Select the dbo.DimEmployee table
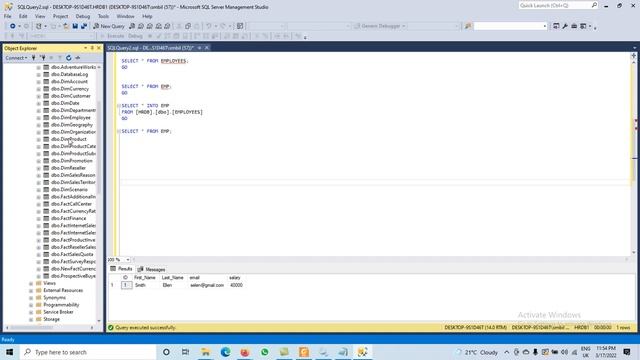Screen dimensions: 640x360 71,118
